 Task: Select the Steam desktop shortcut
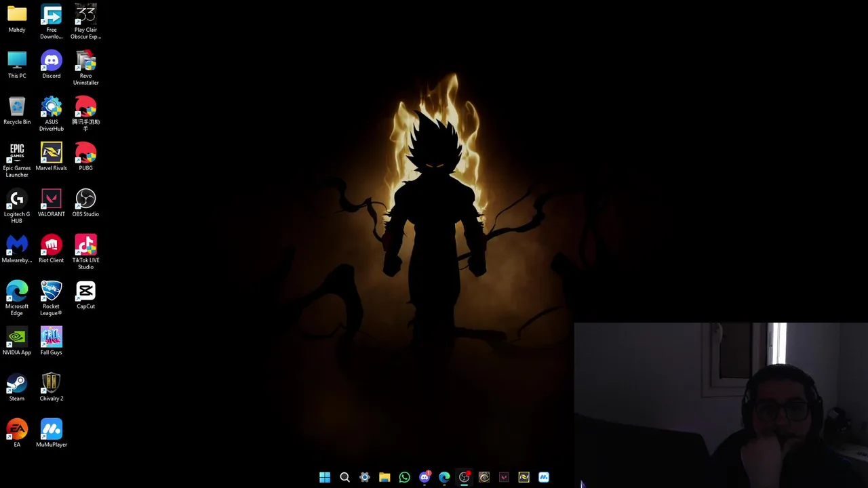pyautogui.click(x=17, y=388)
